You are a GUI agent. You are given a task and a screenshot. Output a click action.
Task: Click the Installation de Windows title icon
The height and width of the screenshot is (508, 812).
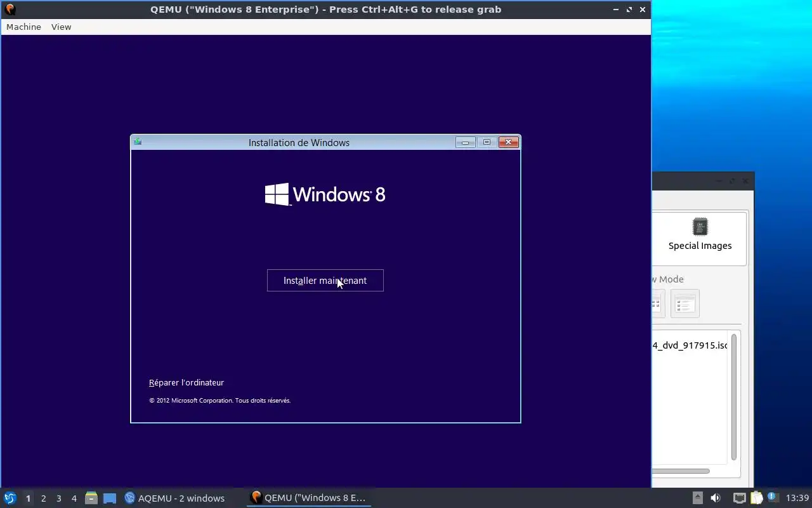click(138, 142)
